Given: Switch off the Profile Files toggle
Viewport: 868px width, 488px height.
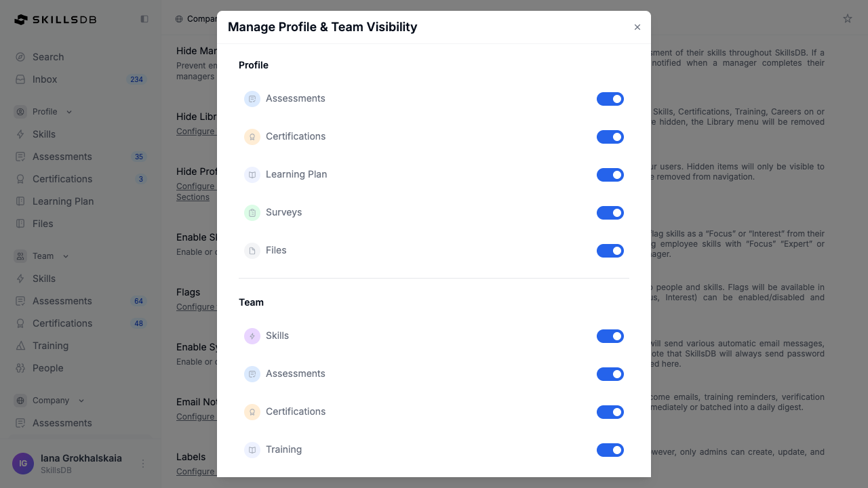Looking at the screenshot, I should coord(610,251).
